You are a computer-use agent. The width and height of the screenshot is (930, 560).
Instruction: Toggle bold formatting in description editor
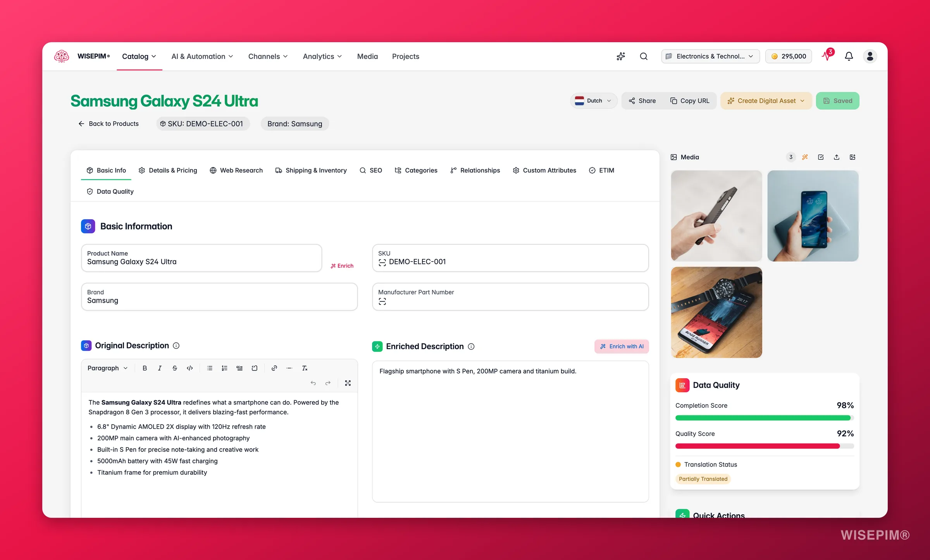(x=145, y=368)
